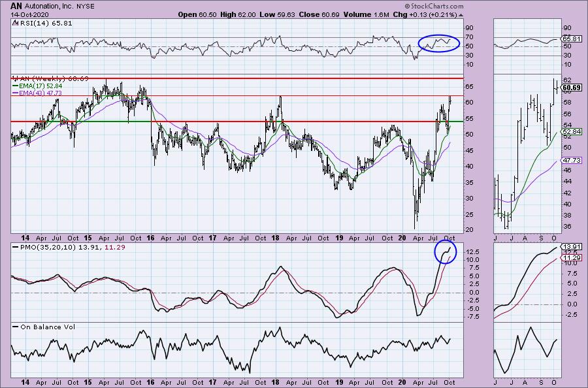Click the Volume 1.6M reading

click(366, 14)
